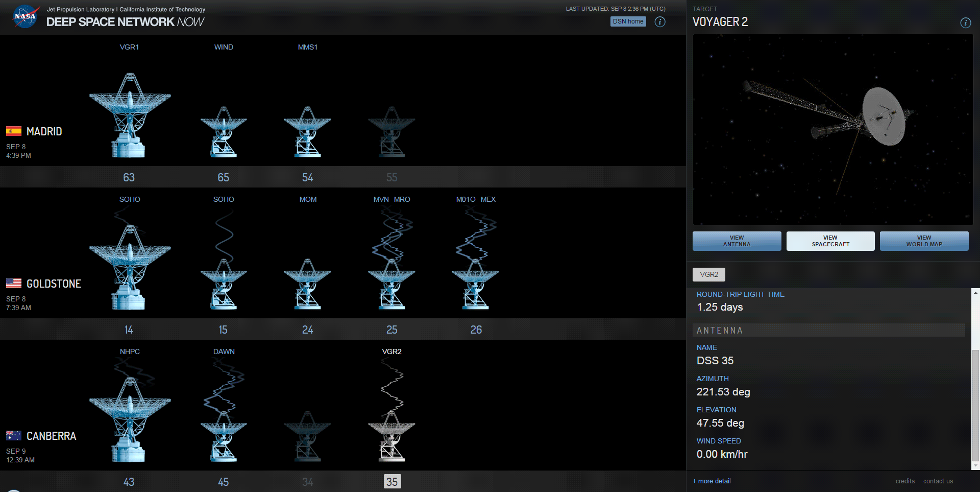The width and height of the screenshot is (980, 492).
Task: Select Madrid antenna dish 54
Action: (x=307, y=131)
